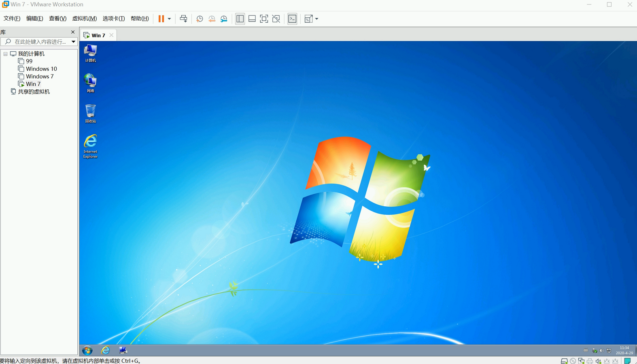Click the third pinned taskbar icon

pyautogui.click(x=123, y=350)
